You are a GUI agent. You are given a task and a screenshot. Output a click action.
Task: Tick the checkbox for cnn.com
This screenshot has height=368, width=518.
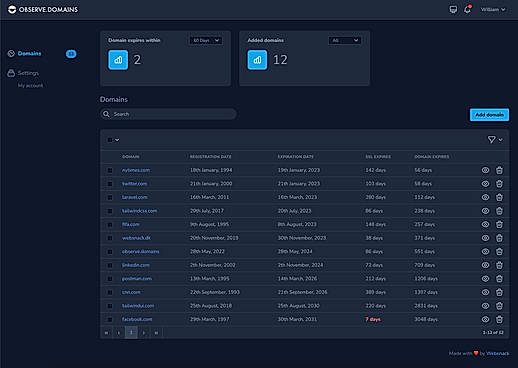point(110,293)
